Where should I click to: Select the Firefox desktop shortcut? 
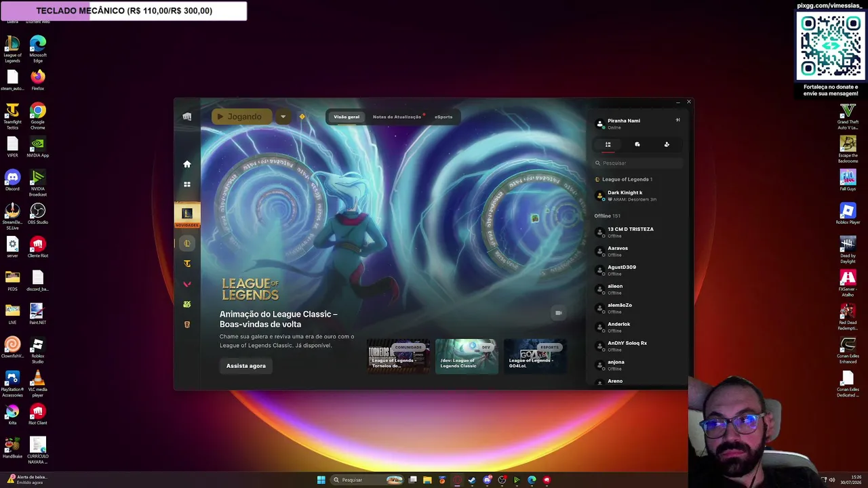coord(38,80)
